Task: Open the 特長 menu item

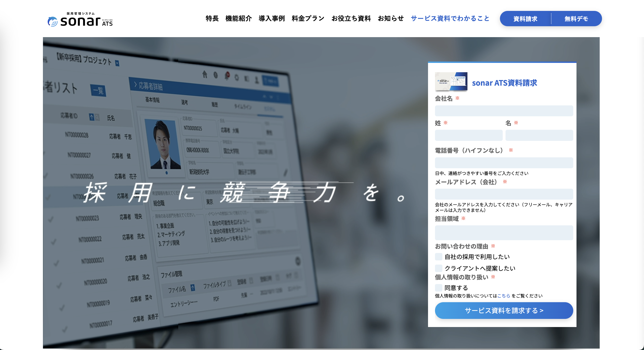Action: [212, 19]
